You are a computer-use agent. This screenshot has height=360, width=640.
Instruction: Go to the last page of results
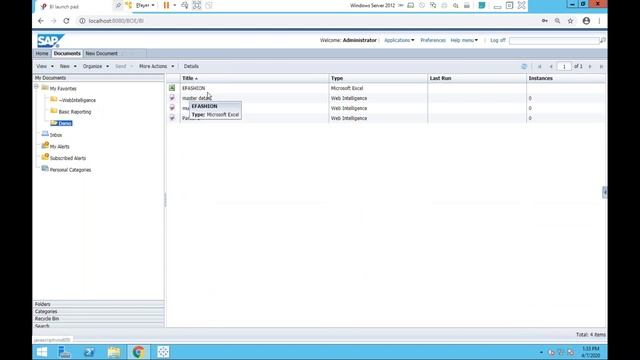601,67
